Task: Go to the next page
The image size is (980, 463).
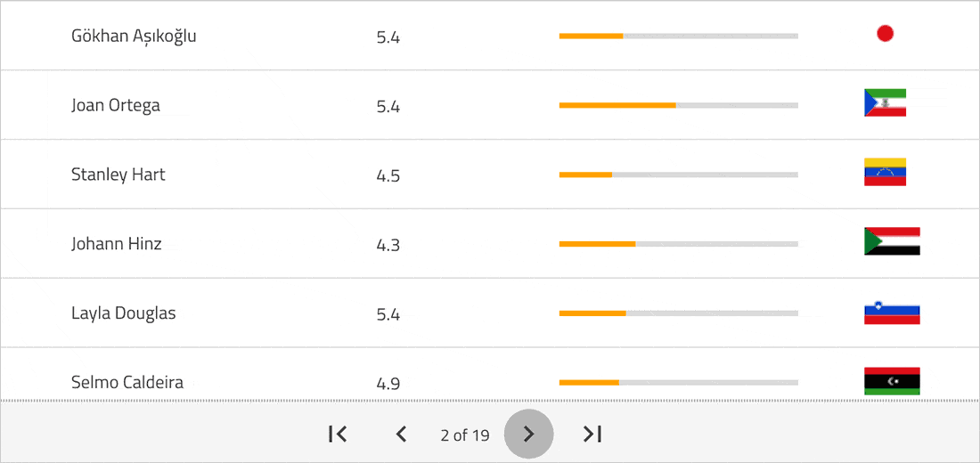Action: point(528,434)
